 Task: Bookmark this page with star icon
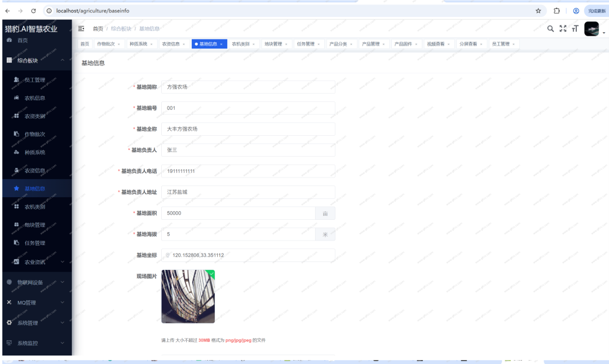(539, 11)
